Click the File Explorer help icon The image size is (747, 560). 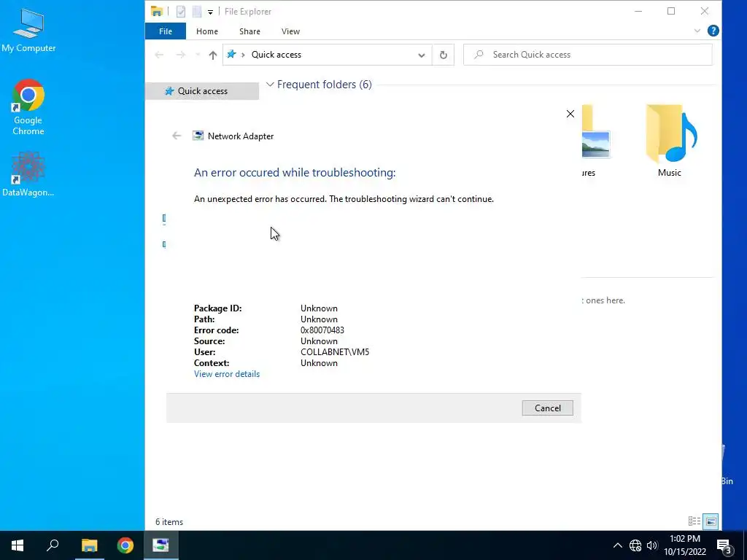tap(713, 31)
